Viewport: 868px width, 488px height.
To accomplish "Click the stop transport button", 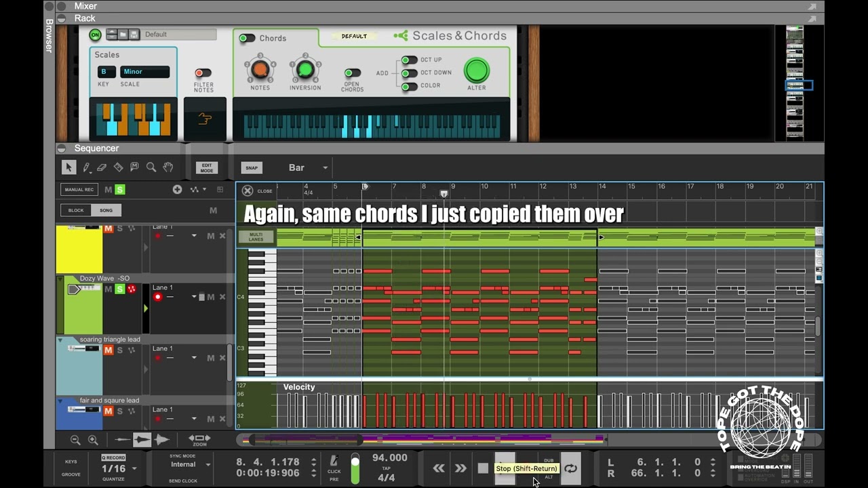I will coord(483,468).
